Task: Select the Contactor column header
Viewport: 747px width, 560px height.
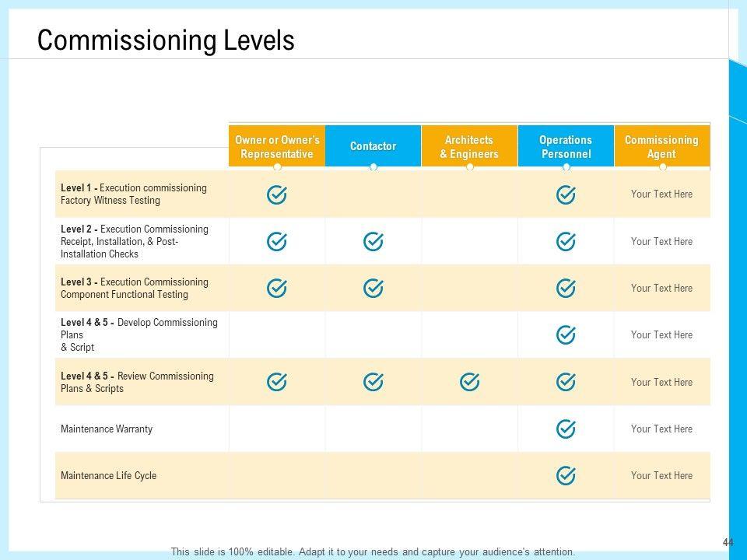Action: coord(373,146)
